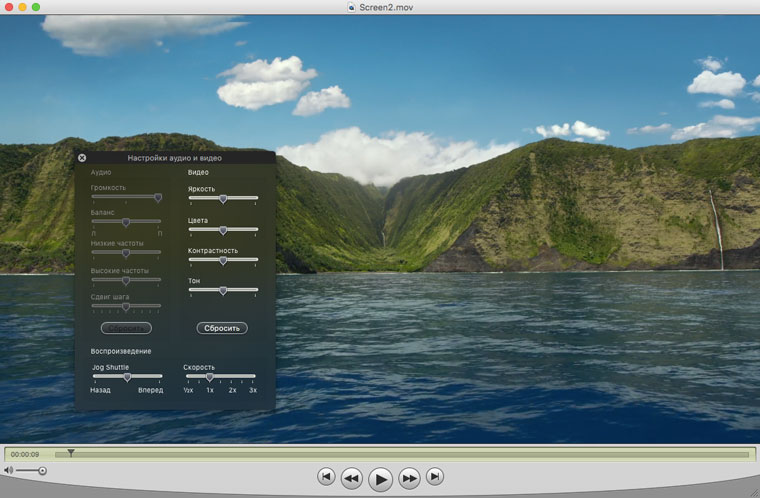Click the Контрастность slider thumb
This screenshot has height=498, width=760.
tap(223, 261)
